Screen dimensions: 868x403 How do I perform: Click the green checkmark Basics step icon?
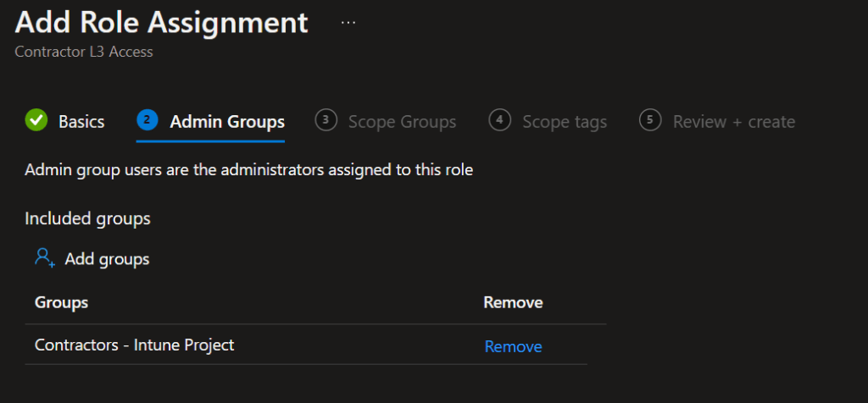(x=36, y=121)
